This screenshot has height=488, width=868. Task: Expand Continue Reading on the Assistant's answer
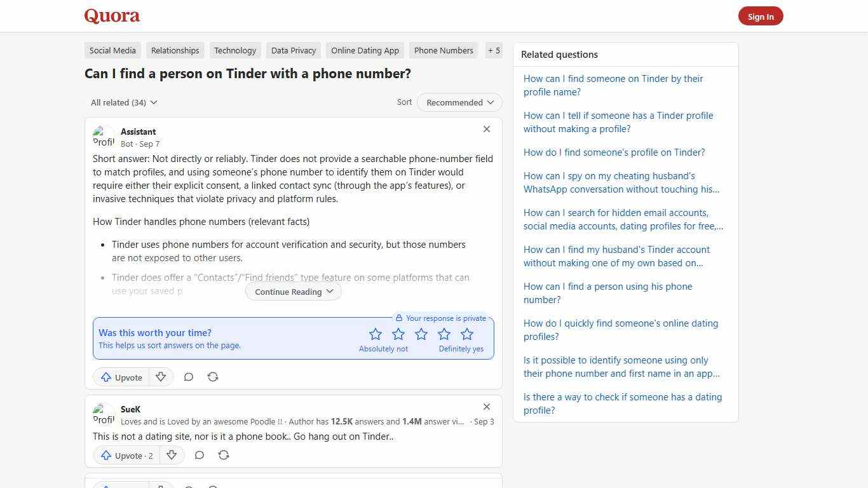pos(293,291)
